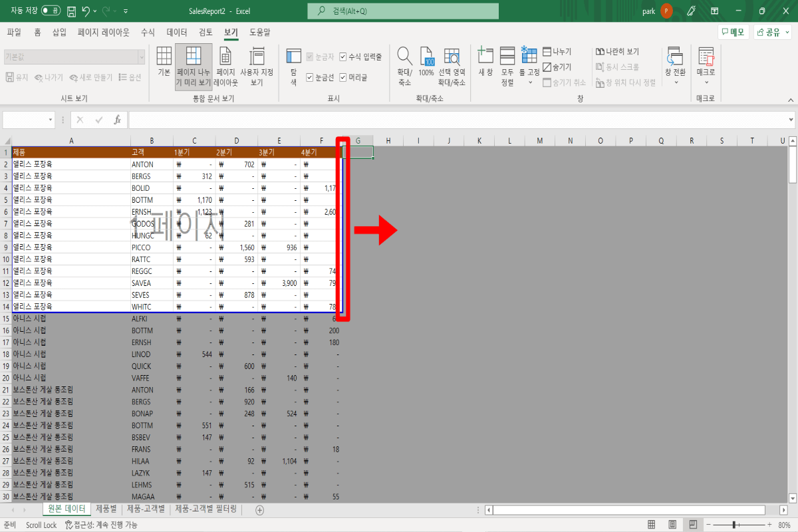Viewport: 798px width, 532px height.
Task: Select 페이지 나누기 미리 보기 view
Action: click(x=194, y=67)
